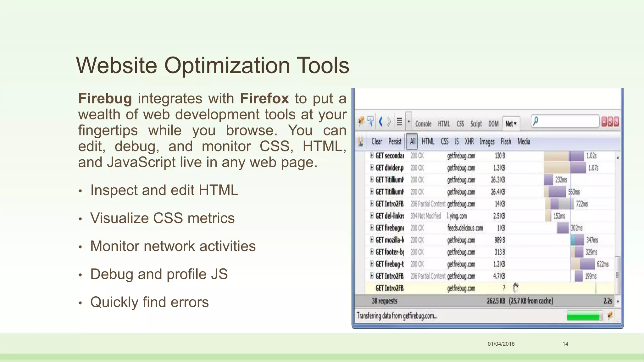The width and height of the screenshot is (644, 362).
Task: Click the 38 requests summary text
Action: tap(384, 301)
